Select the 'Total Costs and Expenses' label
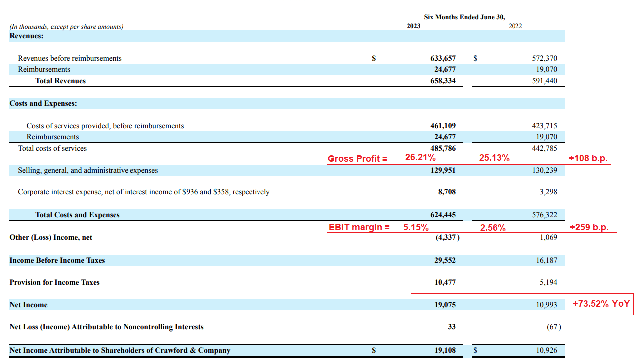The width and height of the screenshot is (644, 364). click(77, 215)
